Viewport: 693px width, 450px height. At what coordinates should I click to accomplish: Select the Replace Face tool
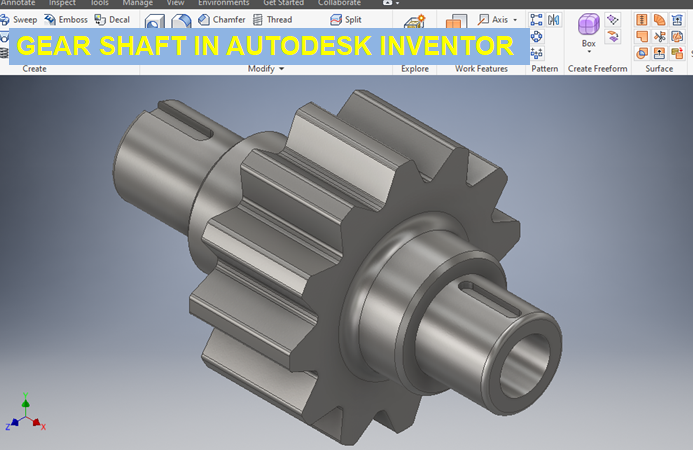[677, 20]
